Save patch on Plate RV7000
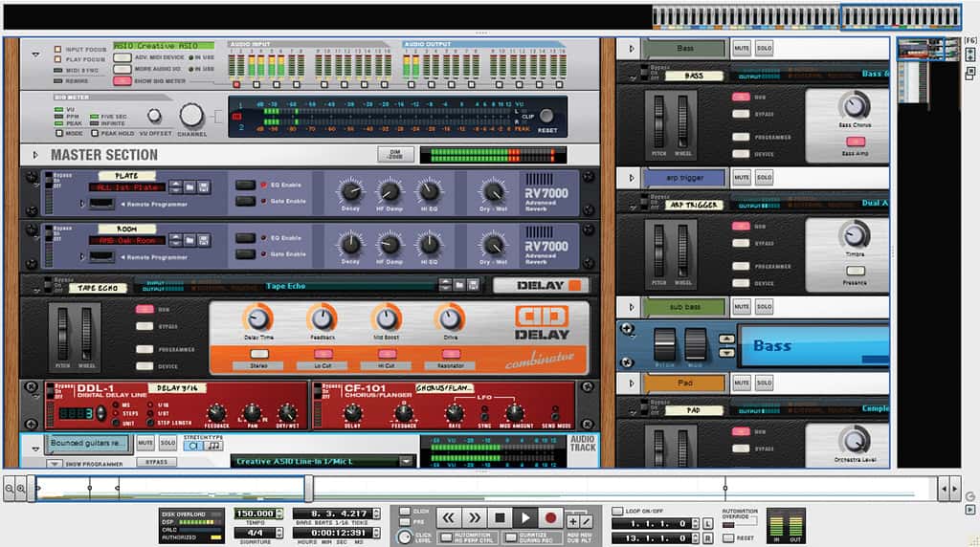The image size is (980, 547). [203, 186]
